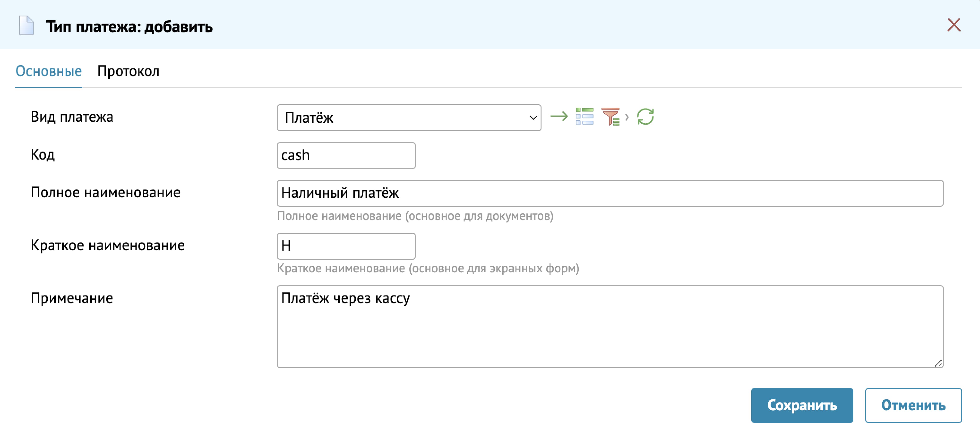Click the red funnel filter icon
Viewport: 980px width, 439px height.
click(x=610, y=116)
